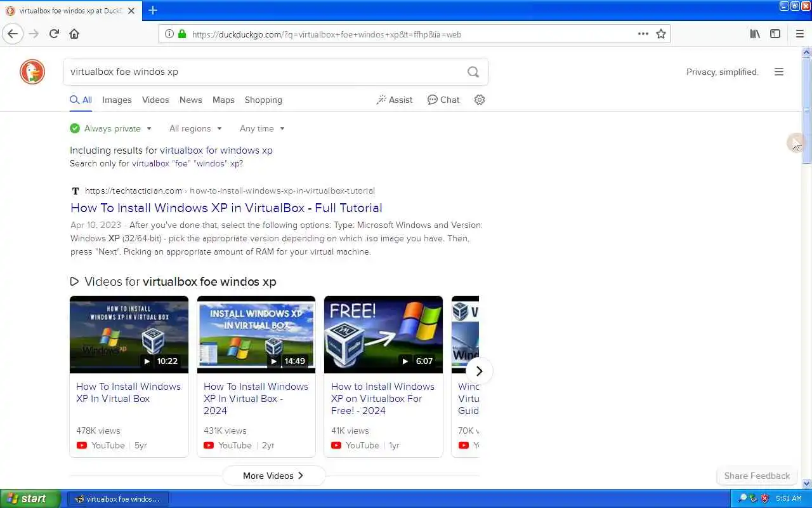Click the vertical scrollbar up arrow

(807, 51)
